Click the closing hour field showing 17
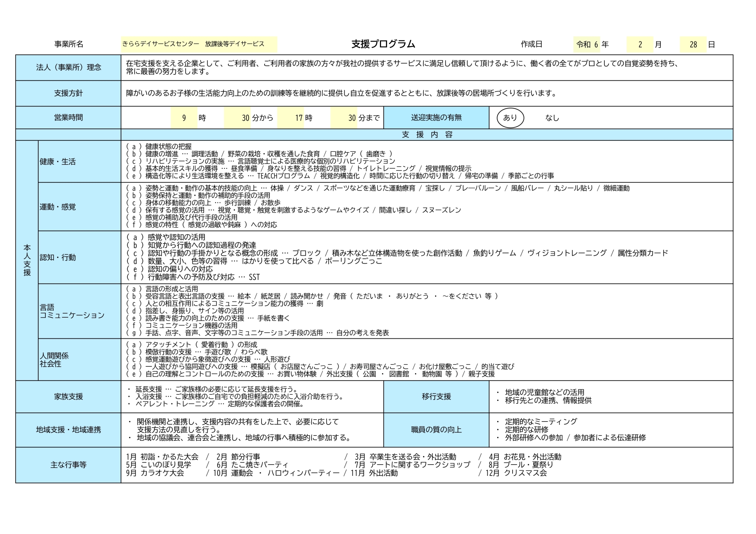 (291, 118)
